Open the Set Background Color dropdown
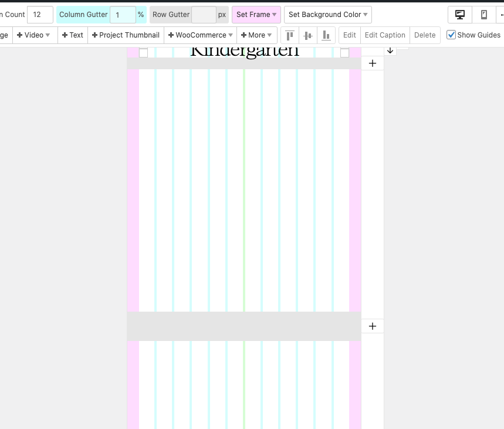Viewport: 504px width, 429px height. pos(327,15)
